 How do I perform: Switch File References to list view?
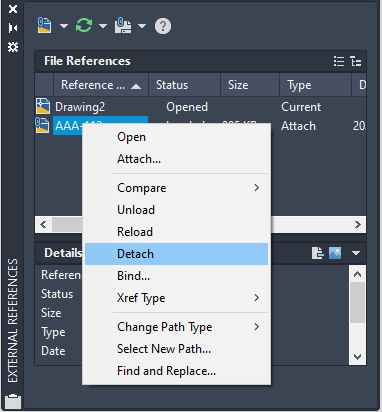click(339, 61)
